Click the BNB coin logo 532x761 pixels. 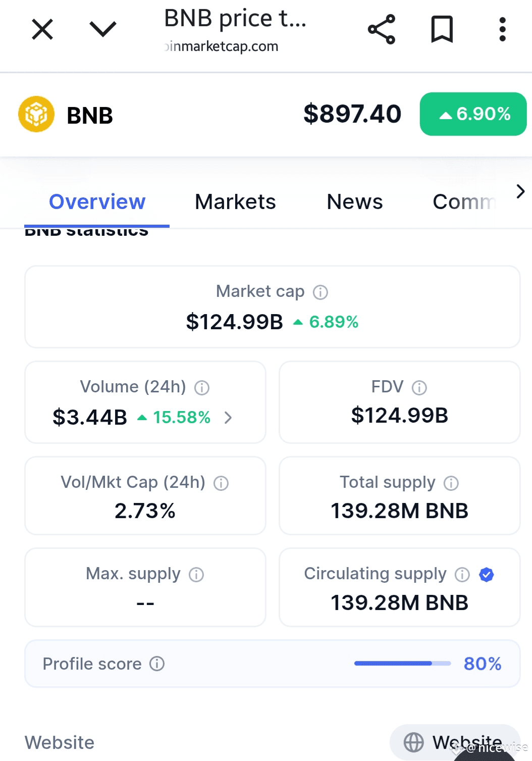(36, 114)
